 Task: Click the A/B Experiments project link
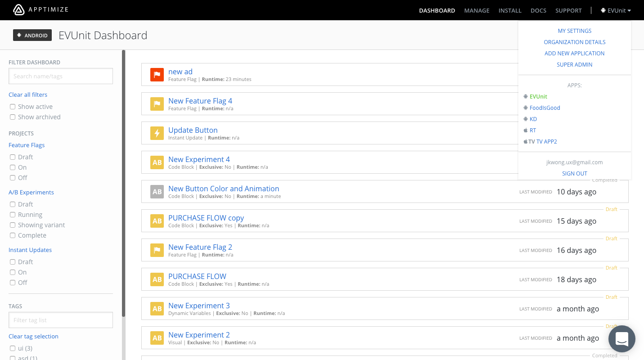pos(31,192)
